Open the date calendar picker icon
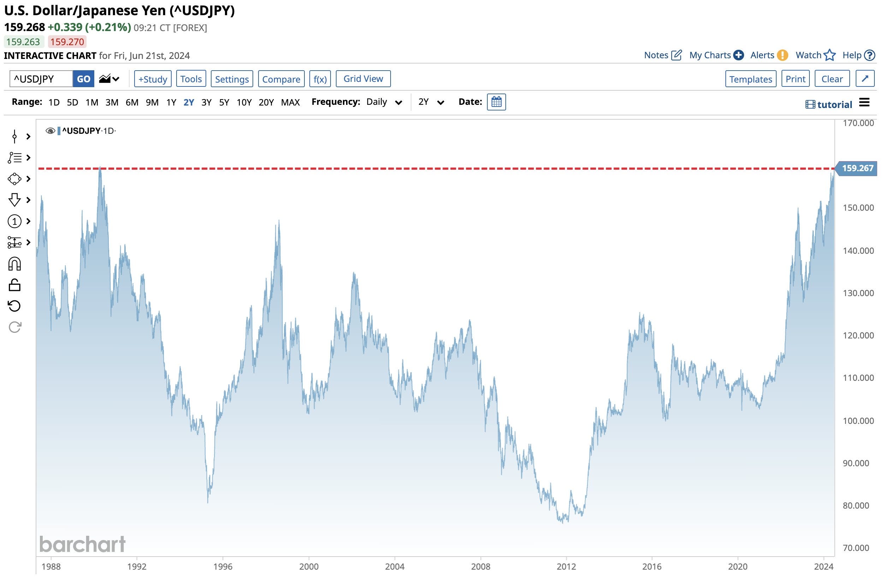This screenshot has height=588, width=885. pos(496,102)
